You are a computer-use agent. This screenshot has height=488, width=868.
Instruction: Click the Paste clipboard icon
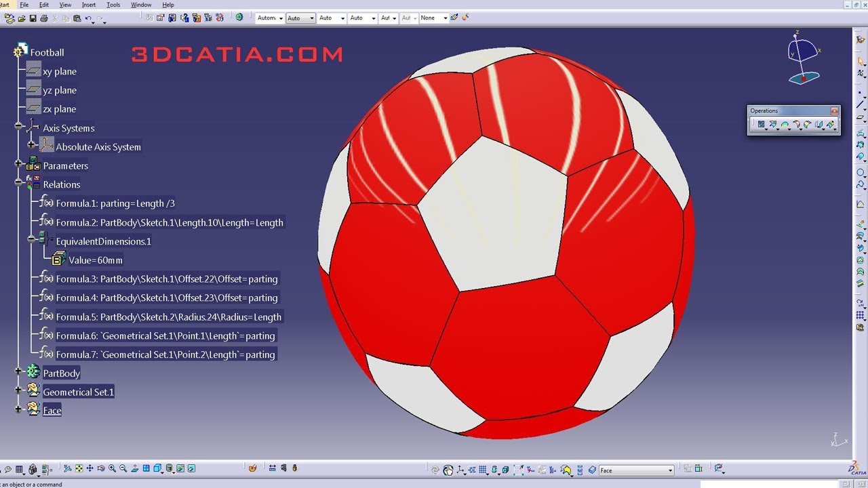[x=77, y=18]
